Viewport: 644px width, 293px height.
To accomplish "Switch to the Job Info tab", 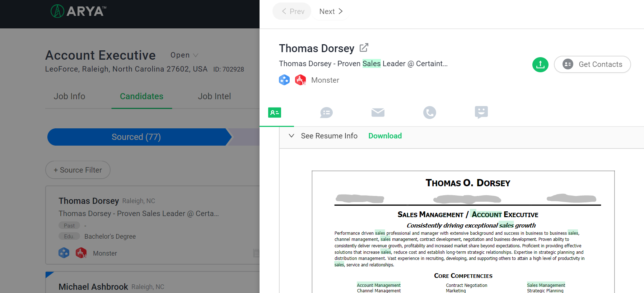I will 69,96.
